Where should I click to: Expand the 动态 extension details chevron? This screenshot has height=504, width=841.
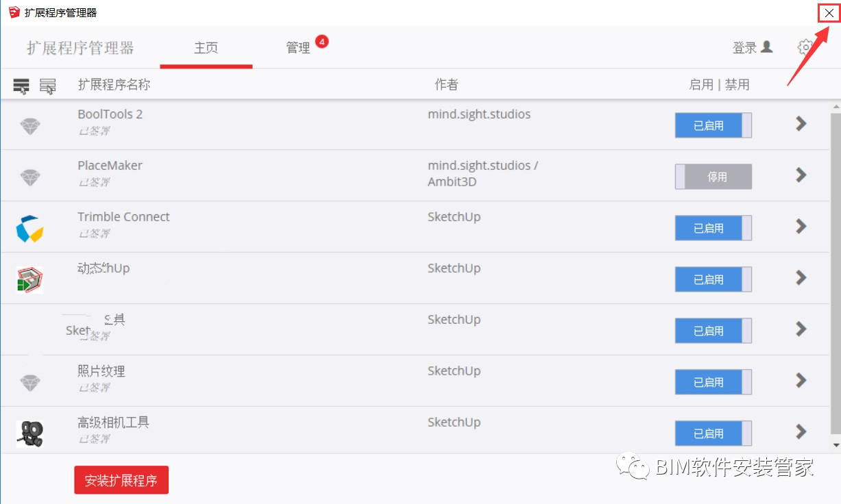tap(801, 277)
